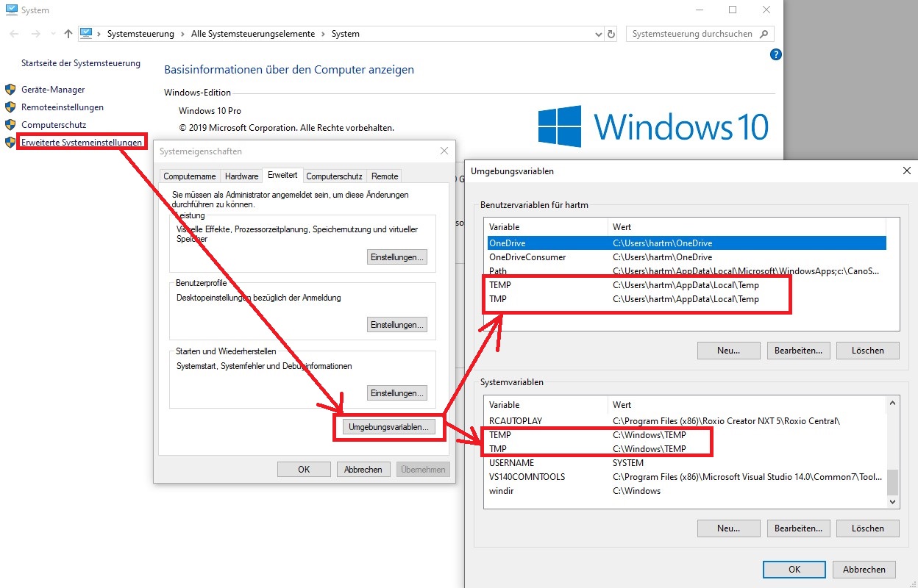
Task: Switch to the Computerschutz tab
Action: pos(334,176)
